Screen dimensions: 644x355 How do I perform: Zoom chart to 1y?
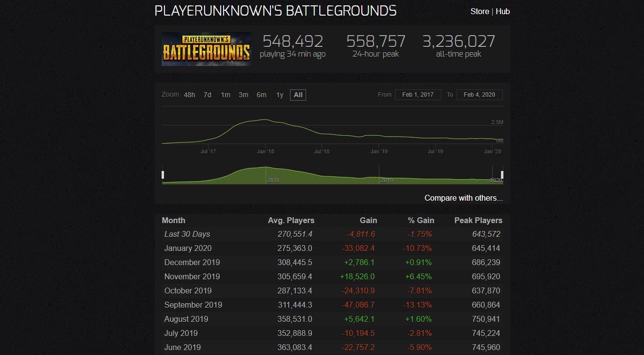point(279,95)
